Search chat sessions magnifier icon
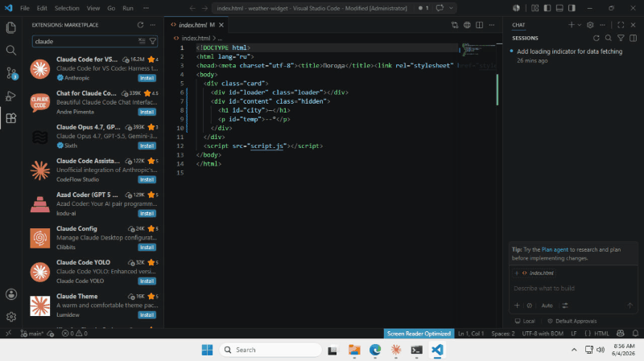Screen dimensions: 644x361 609,38
